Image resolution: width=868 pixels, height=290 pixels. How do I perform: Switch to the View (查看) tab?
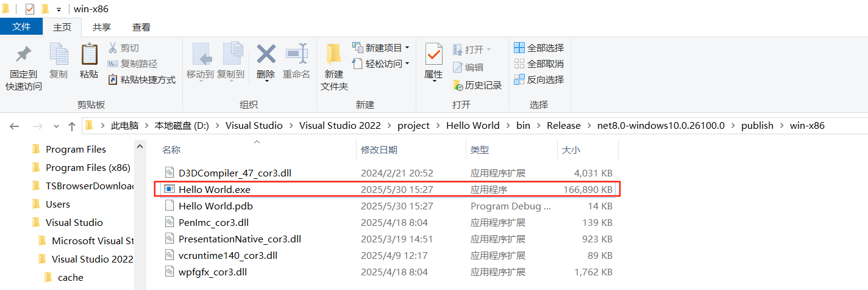click(x=141, y=27)
